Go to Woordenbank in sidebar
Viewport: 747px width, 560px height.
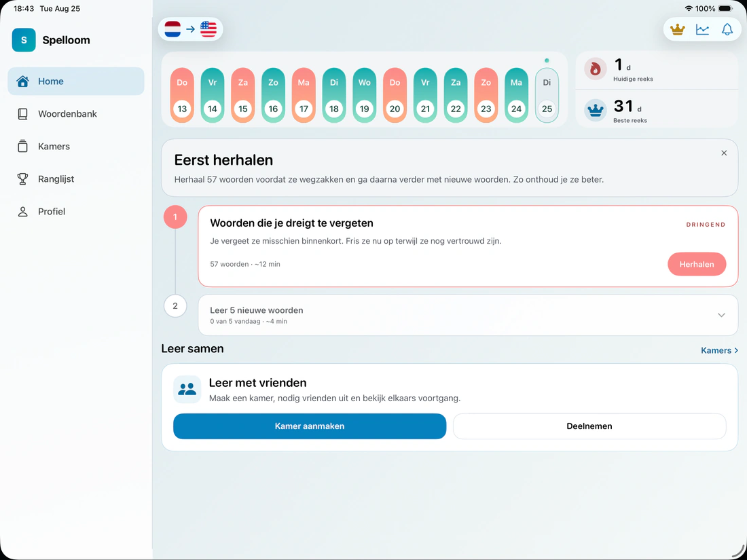(x=76, y=114)
